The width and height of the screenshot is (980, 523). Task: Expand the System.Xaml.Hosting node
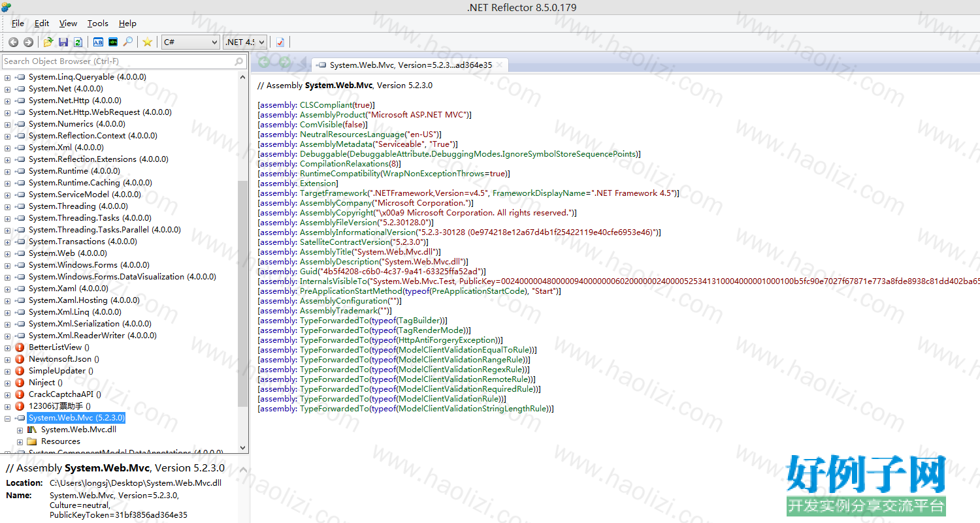coord(8,300)
